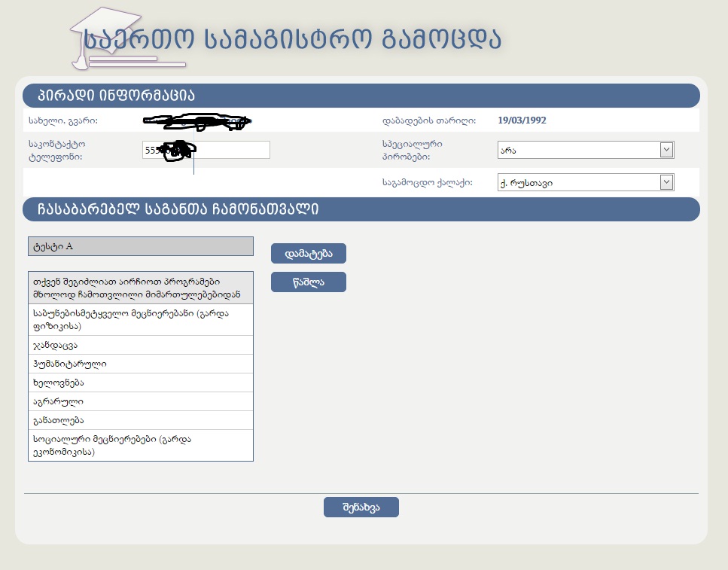Select ხელოვნება in the programs list

141,383
